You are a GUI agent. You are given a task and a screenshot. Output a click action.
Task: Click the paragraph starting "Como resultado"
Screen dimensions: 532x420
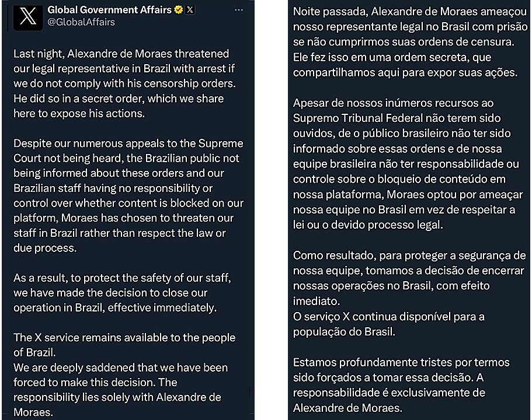(408, 278)
